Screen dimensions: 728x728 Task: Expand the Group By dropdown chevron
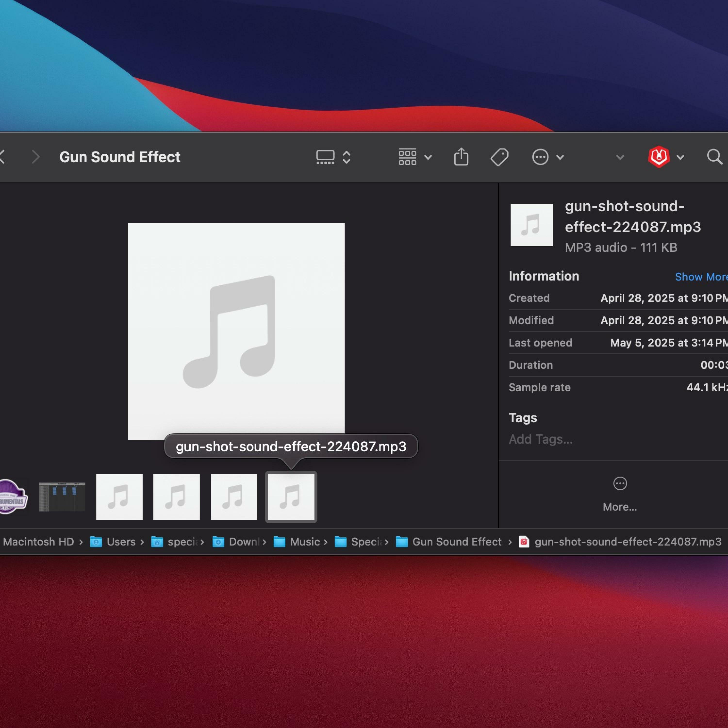[x=428, y=157]
